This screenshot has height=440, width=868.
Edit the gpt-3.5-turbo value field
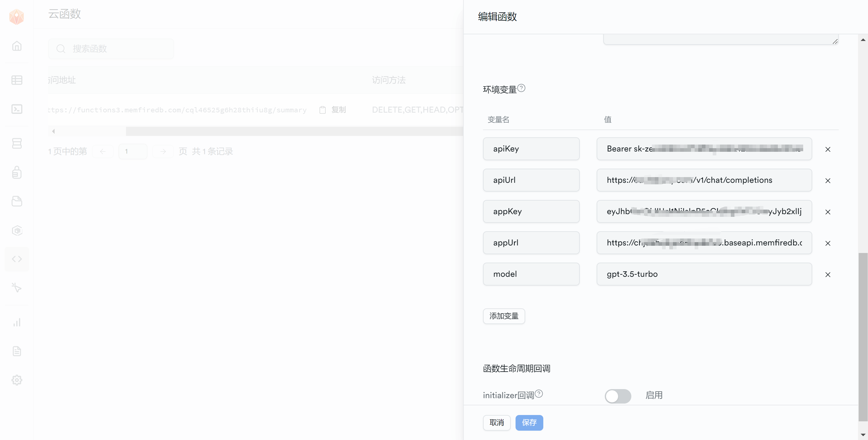(x=704, y=274)
